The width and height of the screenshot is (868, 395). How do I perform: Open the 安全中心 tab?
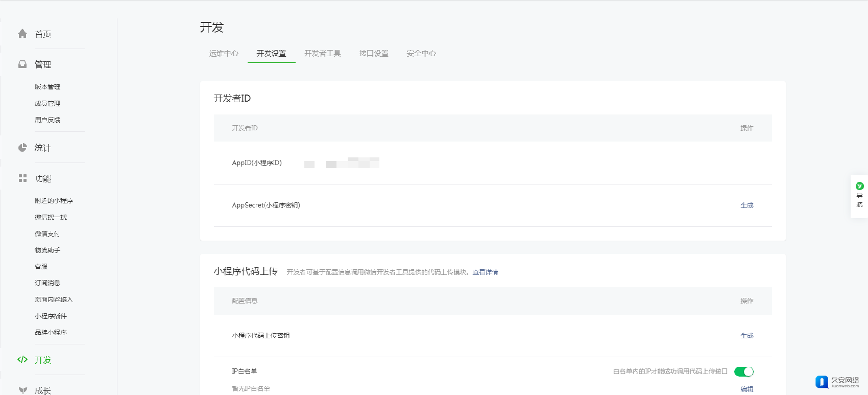421,53
